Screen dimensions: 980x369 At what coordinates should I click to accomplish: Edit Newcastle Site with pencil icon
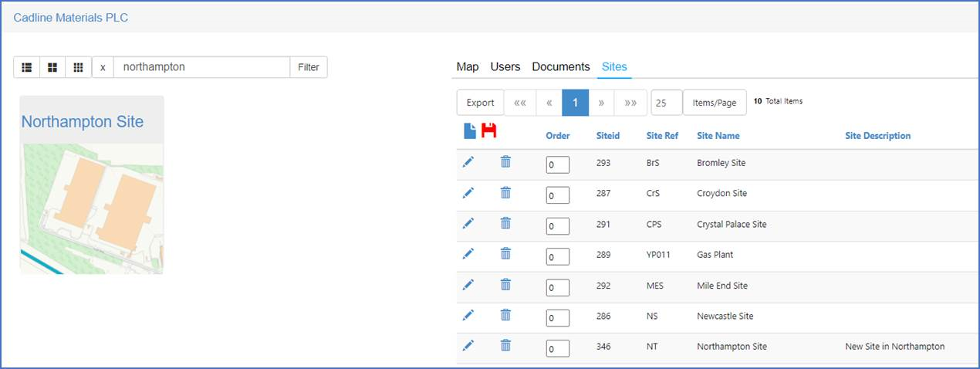coord(468,314)
